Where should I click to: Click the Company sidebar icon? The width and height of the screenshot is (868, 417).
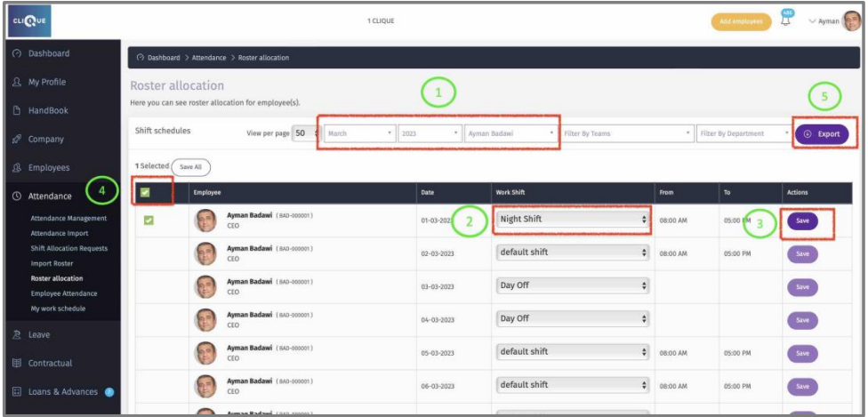(x=17, y=139)
